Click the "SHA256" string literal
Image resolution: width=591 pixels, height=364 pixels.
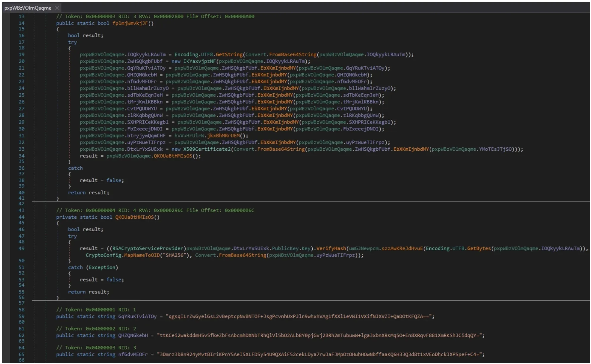pos(176,255)
